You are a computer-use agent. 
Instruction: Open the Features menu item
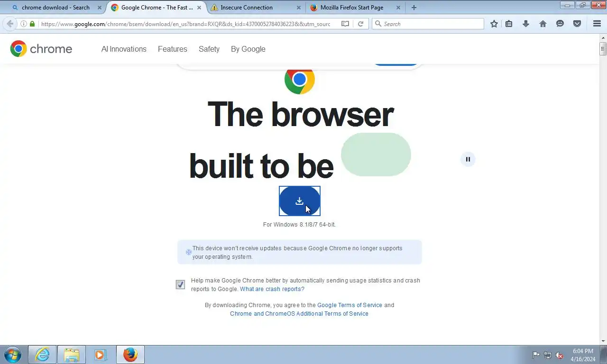pos(173,49)
